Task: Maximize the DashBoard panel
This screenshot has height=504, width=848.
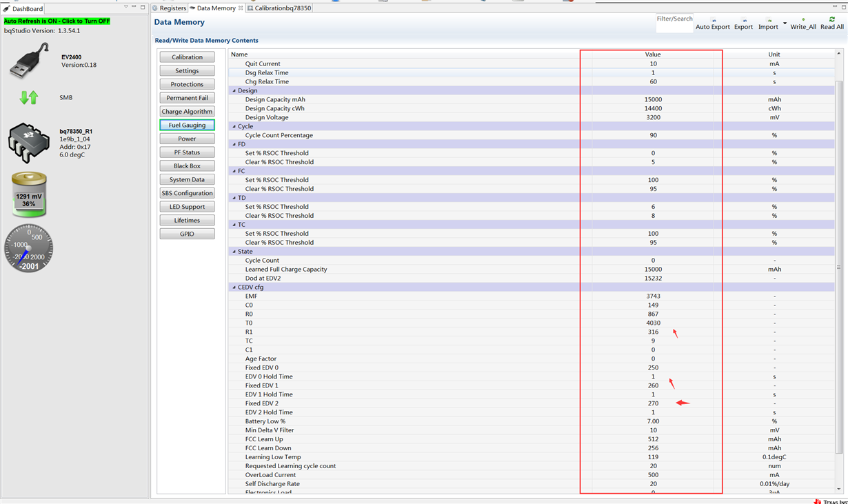Action: coord(143,6)
